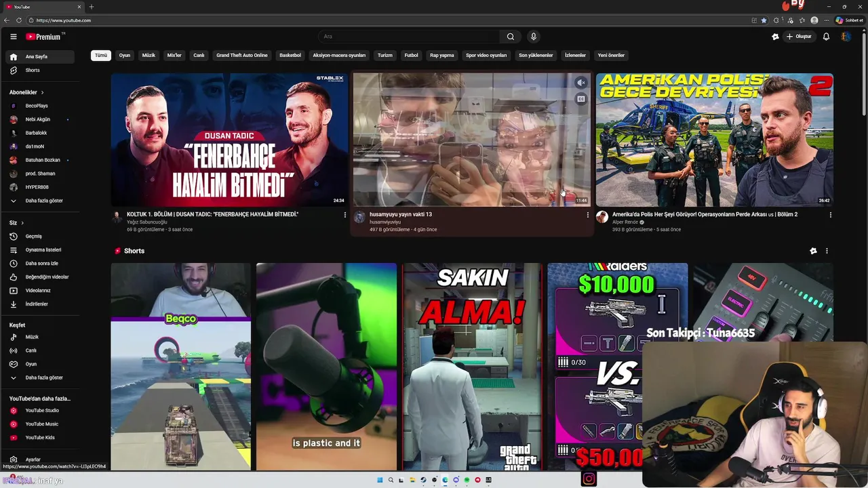This screenshot has height=488, width=868.
Task: Click the sparkle icon on Shorts shelf
Action: click(813, 251)
